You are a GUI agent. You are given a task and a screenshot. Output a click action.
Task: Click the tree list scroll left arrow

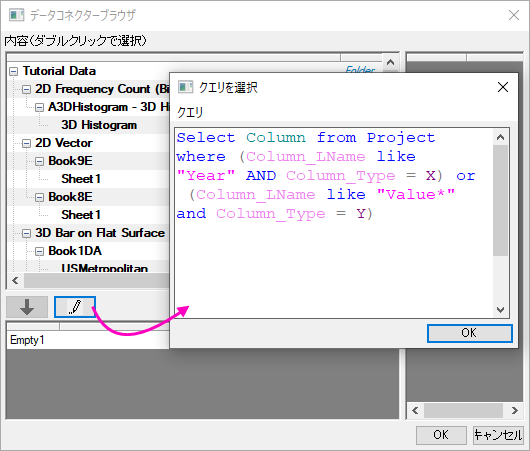[x=15, y=280]
